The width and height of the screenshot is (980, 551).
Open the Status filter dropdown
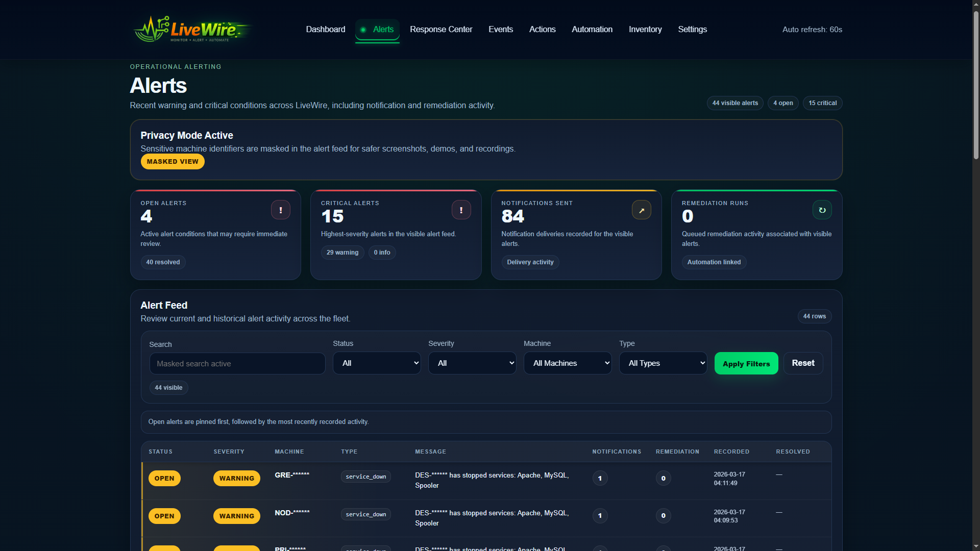click(x=377, y=363)
